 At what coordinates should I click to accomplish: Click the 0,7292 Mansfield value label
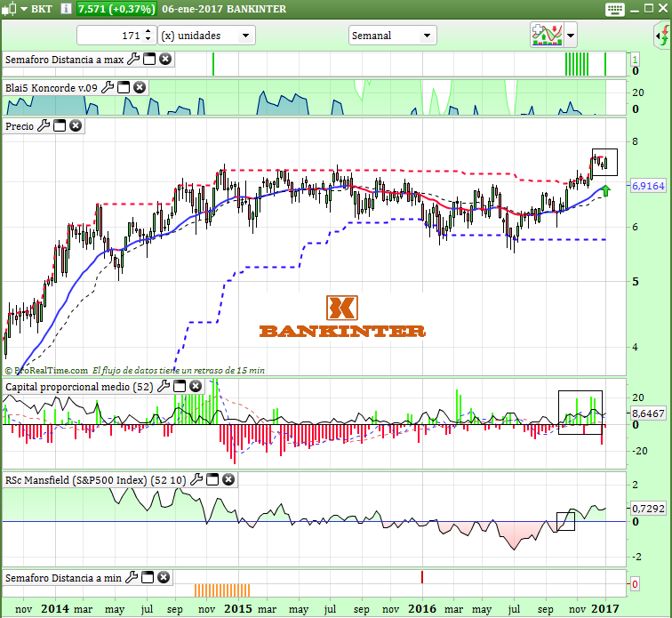[x=648, y=509]
